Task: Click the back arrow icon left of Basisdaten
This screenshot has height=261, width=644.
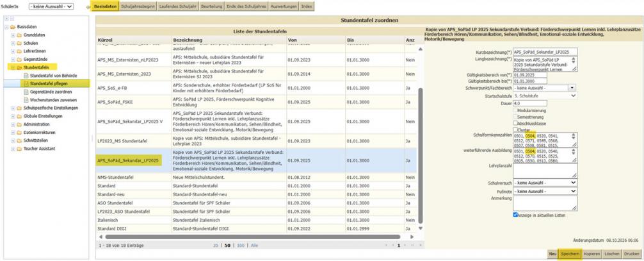Action: coord(88,7)
